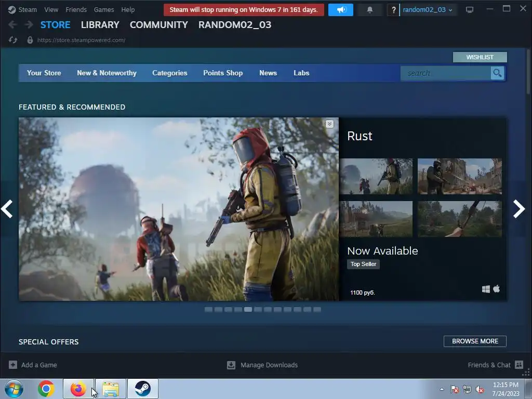This screenshot has width=532, height=399.
Task: Open Your Store dropdown menu
Action: point(44,73)
